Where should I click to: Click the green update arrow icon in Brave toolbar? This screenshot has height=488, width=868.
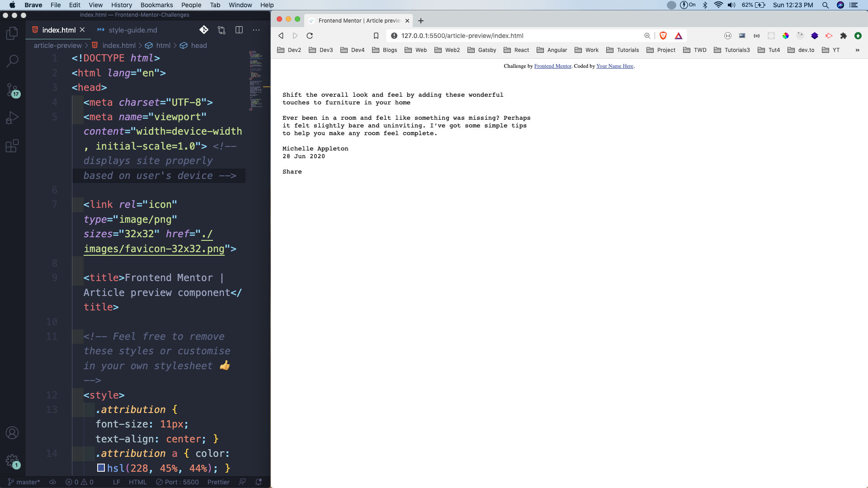pyautogui.click(x=858, y=36)
